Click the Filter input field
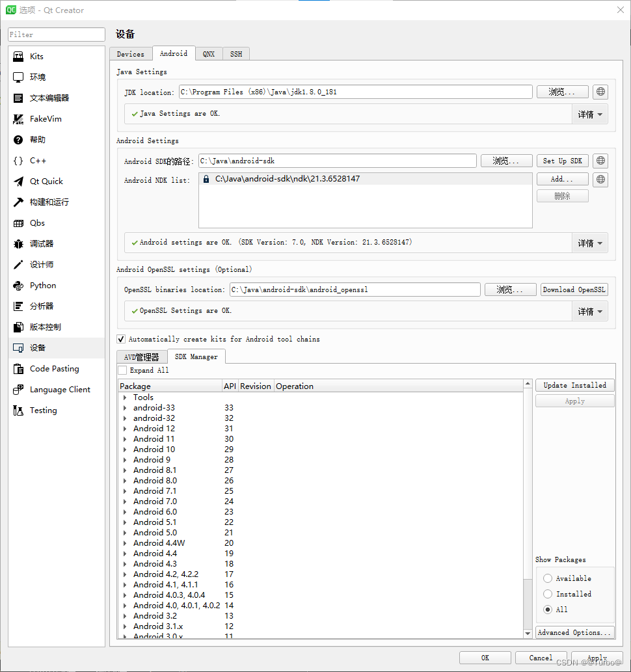 57,34
